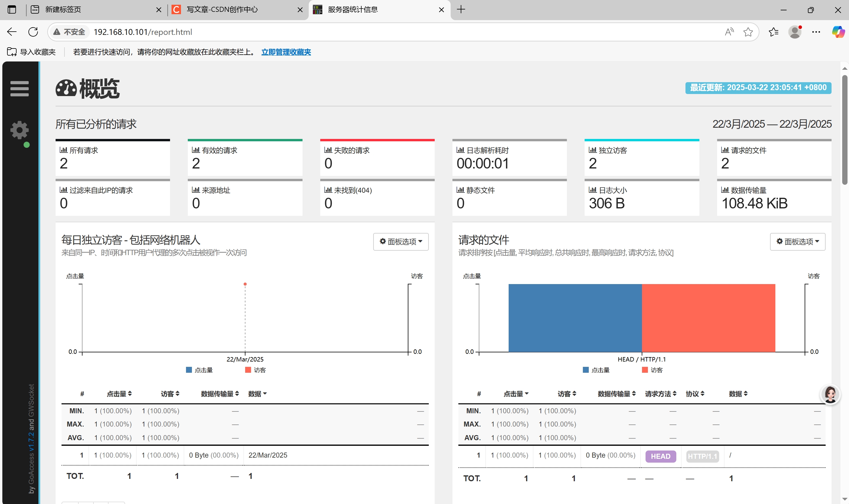This screenshot has height=504, width=849.
Task: Click the browser profile avatar icon
Action: [795, 32]
